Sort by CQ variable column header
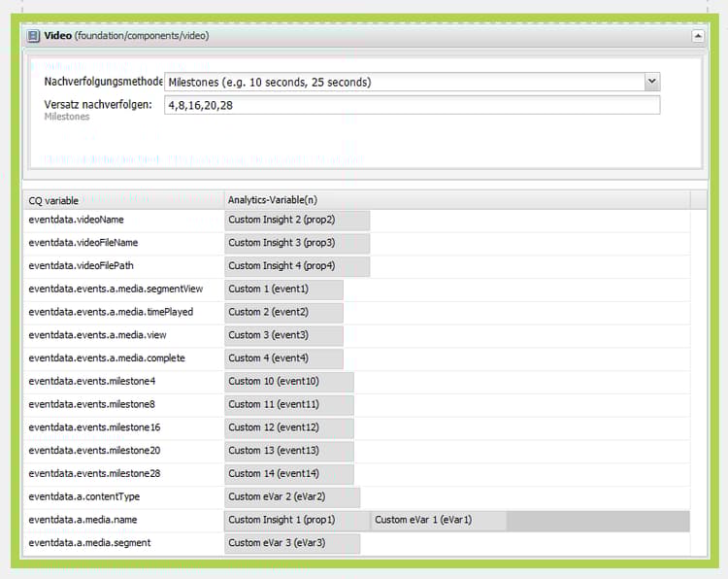 pyautogui.click(x=123, y=200)
